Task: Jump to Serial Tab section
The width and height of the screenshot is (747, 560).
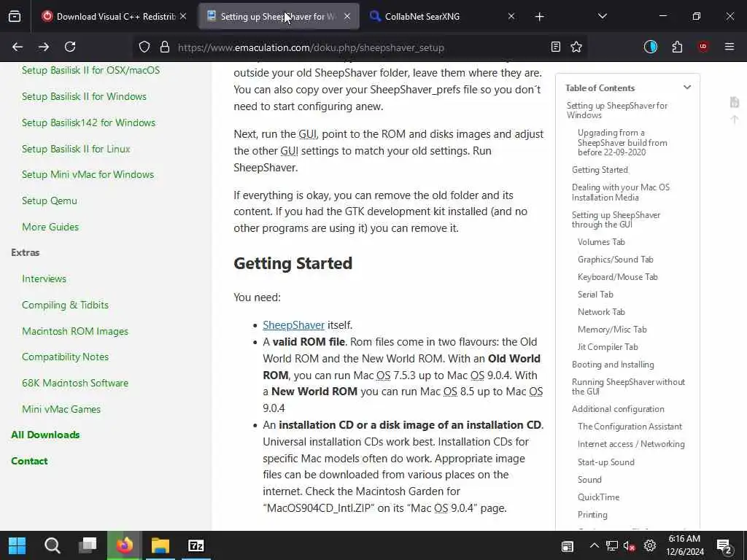Action: (x=595, y=295)
